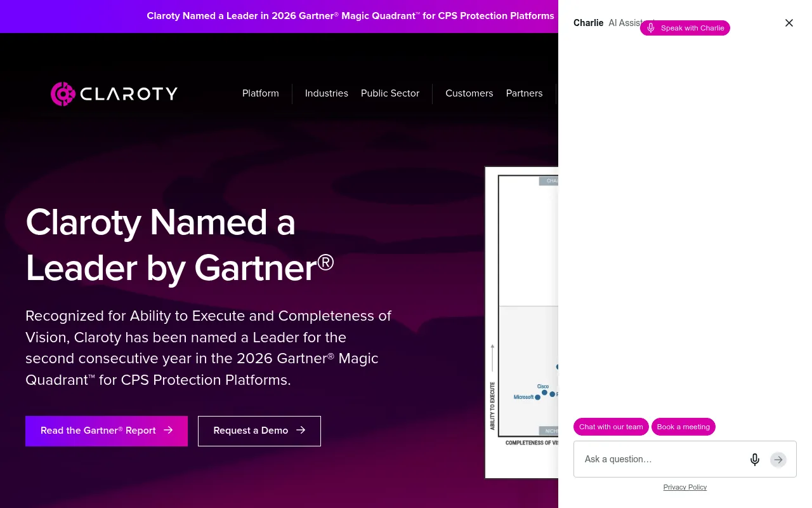
Task: Open the Partners menu item
Action: pyautogui.click(x=524, y=93)
